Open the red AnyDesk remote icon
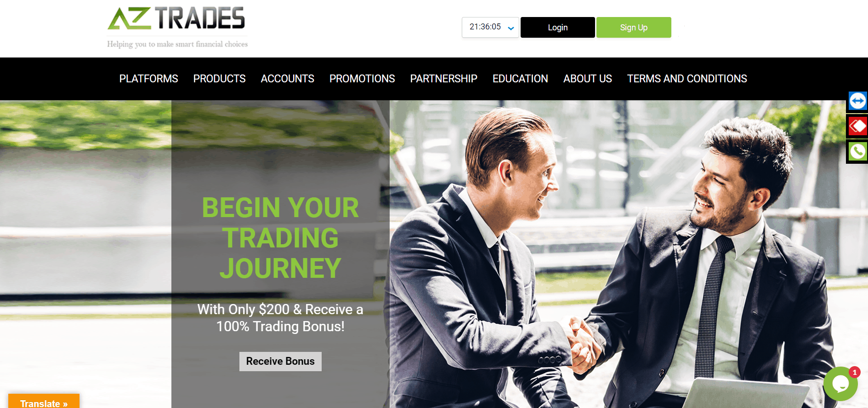This screenshot has width=868, height=408. [857, 126]
